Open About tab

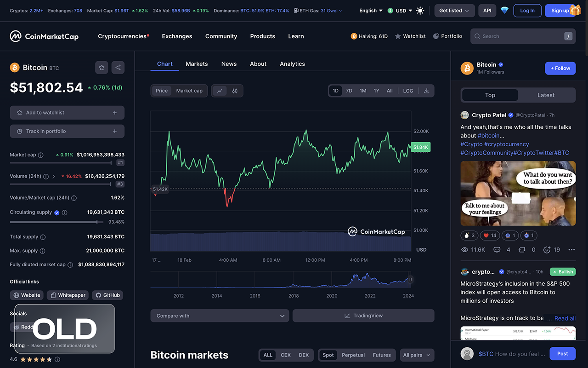coord(258,64)
